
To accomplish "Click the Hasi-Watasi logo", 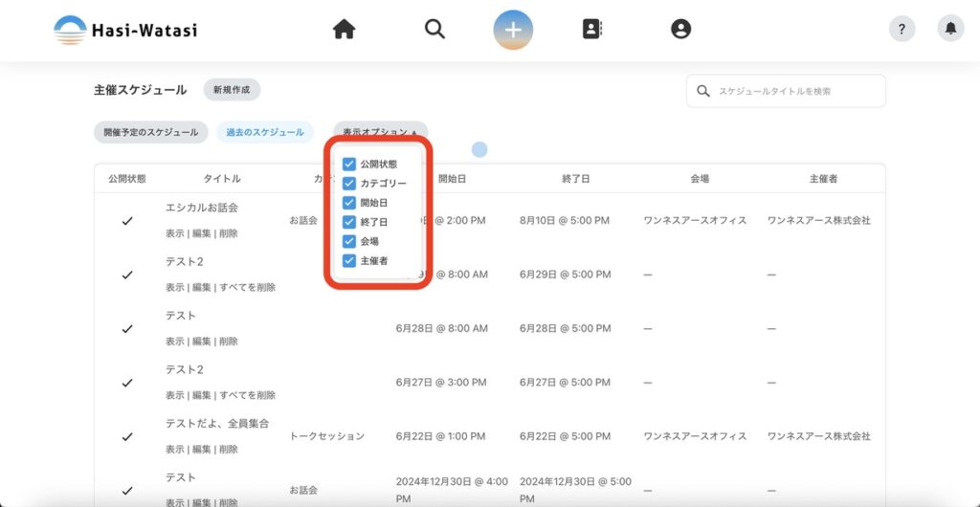I will click(x=125, y=30).
